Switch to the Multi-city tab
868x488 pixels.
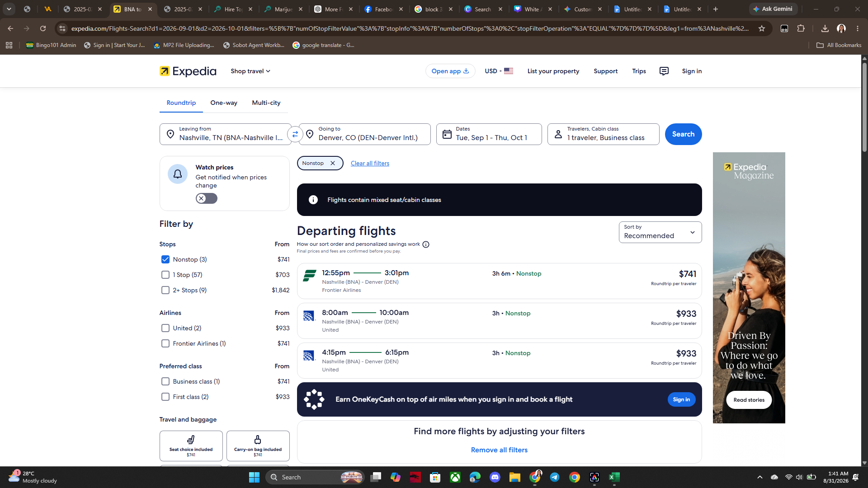coord(266,103)
